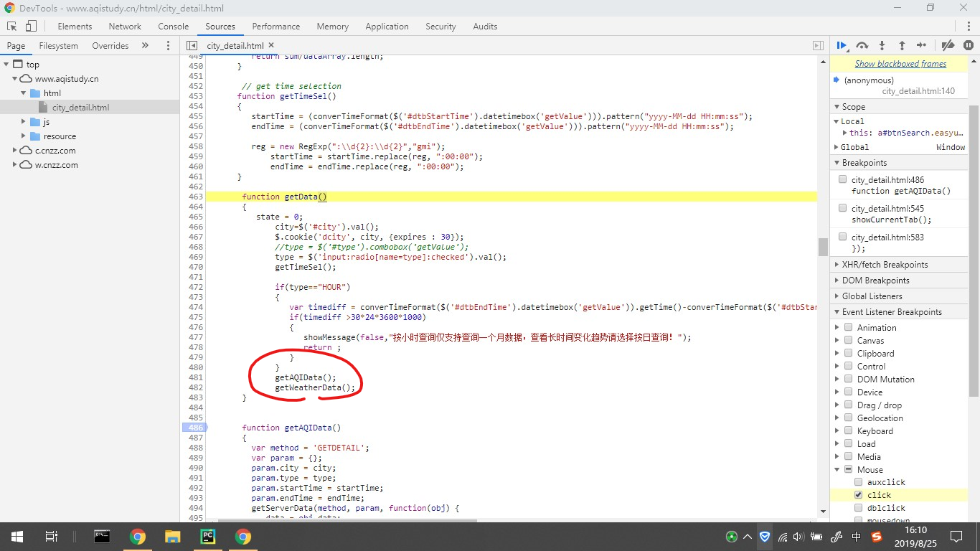
Task: Expand the XHR/fetch Breakpoints section
Action: coord(898,265)
